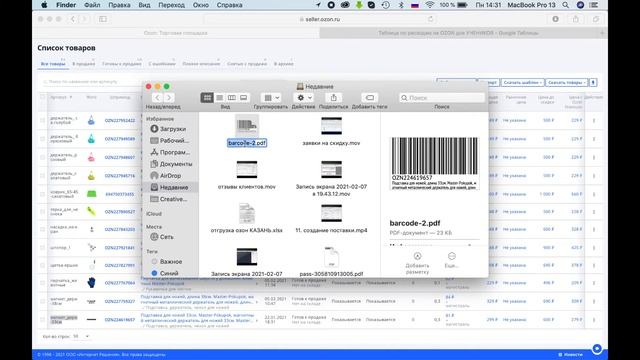Select the Важное tag
This screenshot has height=360, width=640.
(x=167, y=261)
